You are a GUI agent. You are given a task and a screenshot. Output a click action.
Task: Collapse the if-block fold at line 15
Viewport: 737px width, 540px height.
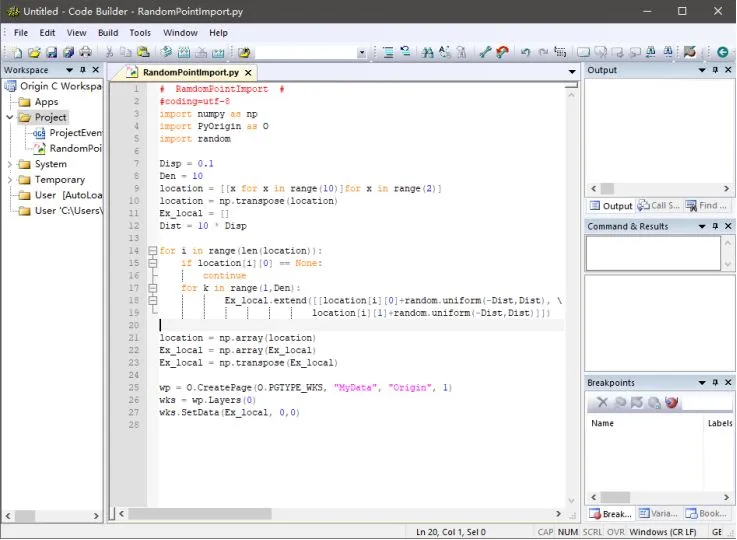click(x=153, y=263)
